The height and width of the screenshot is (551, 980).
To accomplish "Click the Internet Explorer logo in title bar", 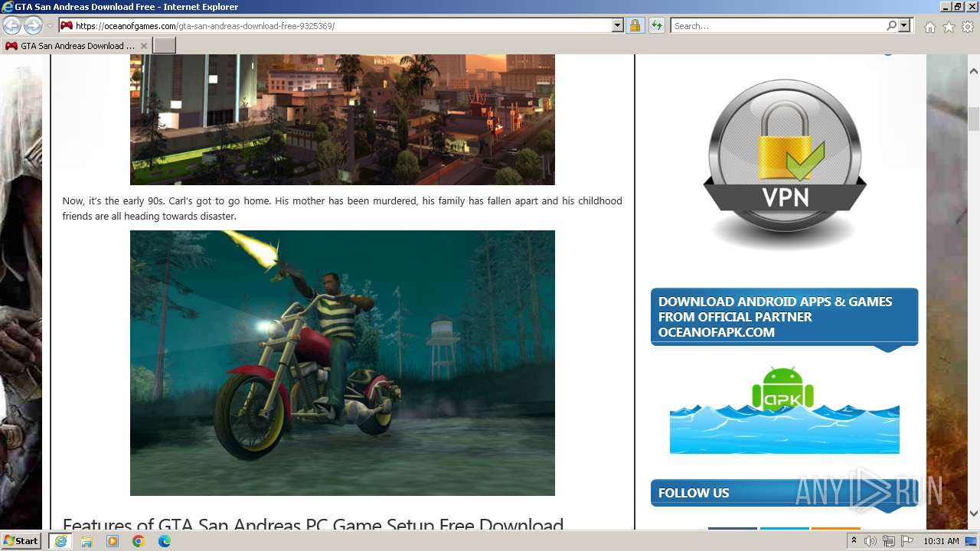I will tap(8, 7).
